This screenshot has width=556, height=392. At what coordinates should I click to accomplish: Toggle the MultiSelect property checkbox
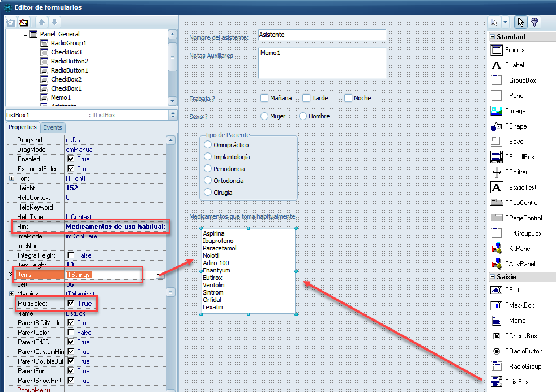coord(71,304)
